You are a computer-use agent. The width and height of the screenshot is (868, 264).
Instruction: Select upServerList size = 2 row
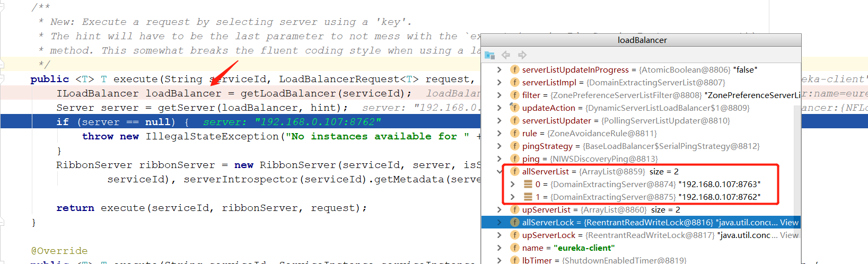click(601, 209)
